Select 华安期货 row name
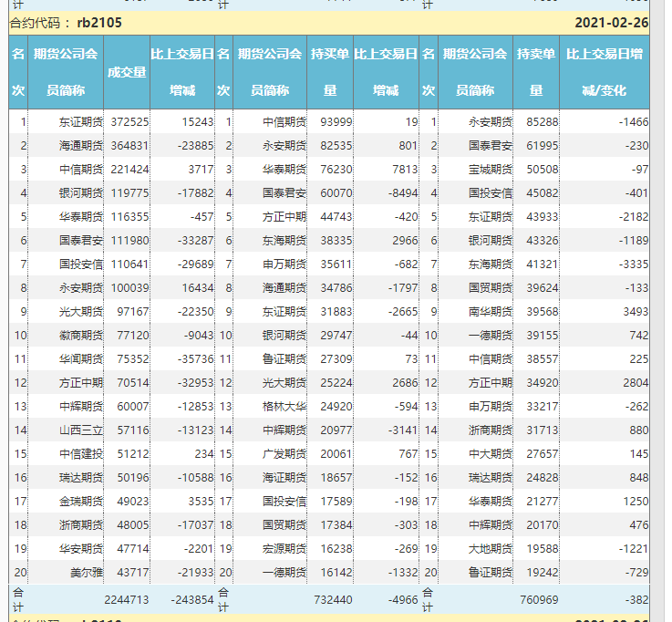672x622 pixels. (x=81, y=549)
